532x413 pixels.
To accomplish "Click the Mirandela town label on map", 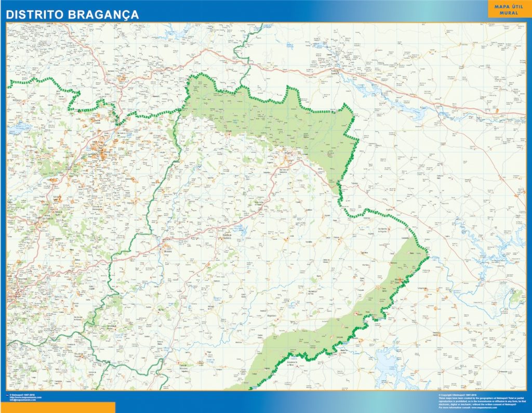I will [x=168, y=252].
